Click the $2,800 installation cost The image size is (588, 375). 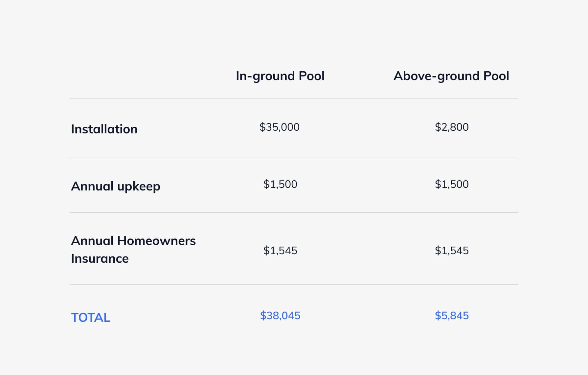pos(452,127)
